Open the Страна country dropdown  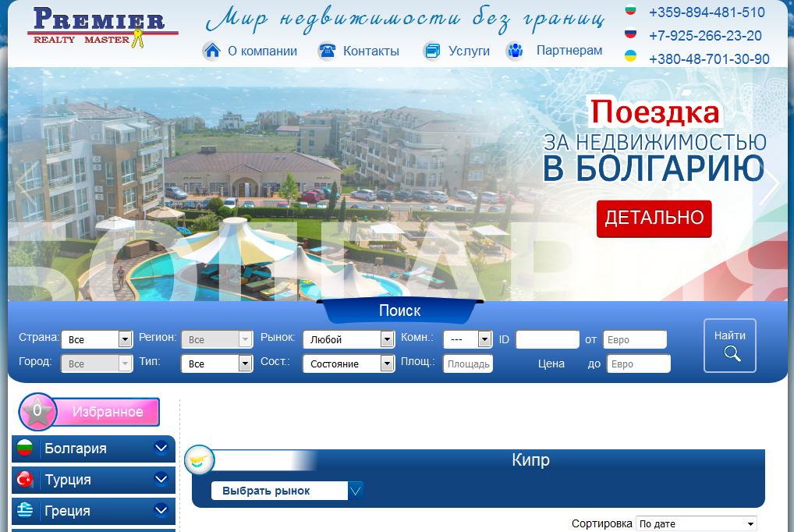(97, 339)
